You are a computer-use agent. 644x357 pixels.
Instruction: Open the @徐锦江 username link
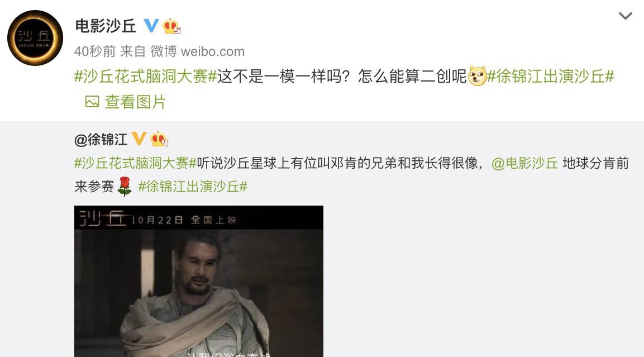[101, 139]
